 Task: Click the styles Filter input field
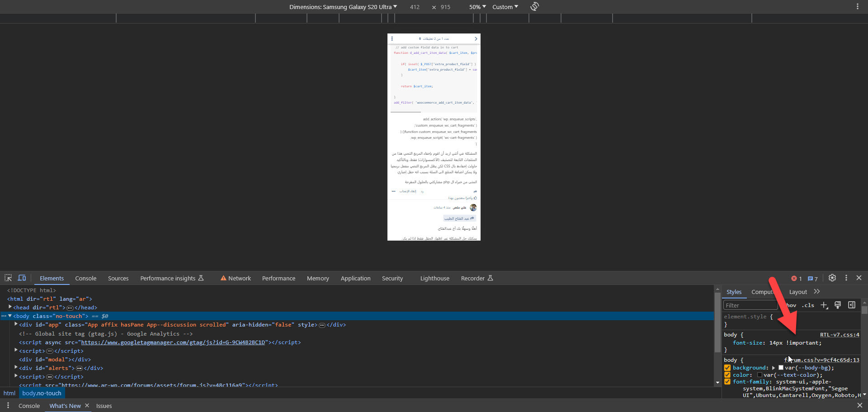click(750, 305)
